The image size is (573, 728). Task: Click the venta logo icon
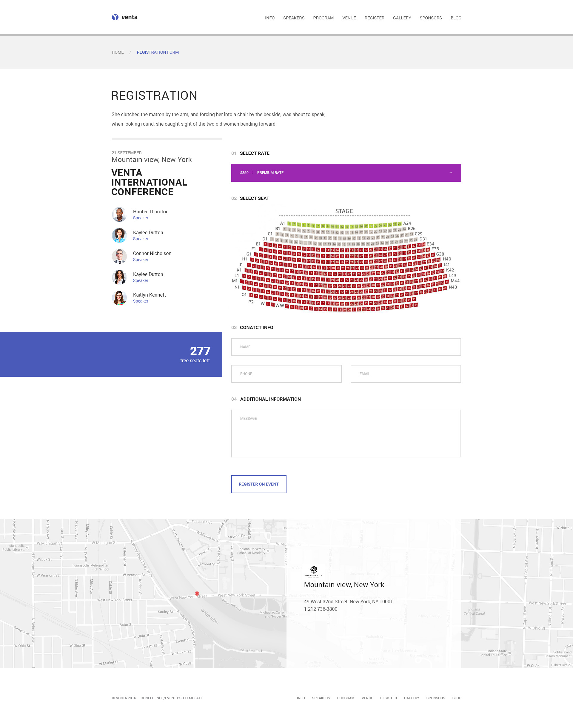tap(115, 17)
